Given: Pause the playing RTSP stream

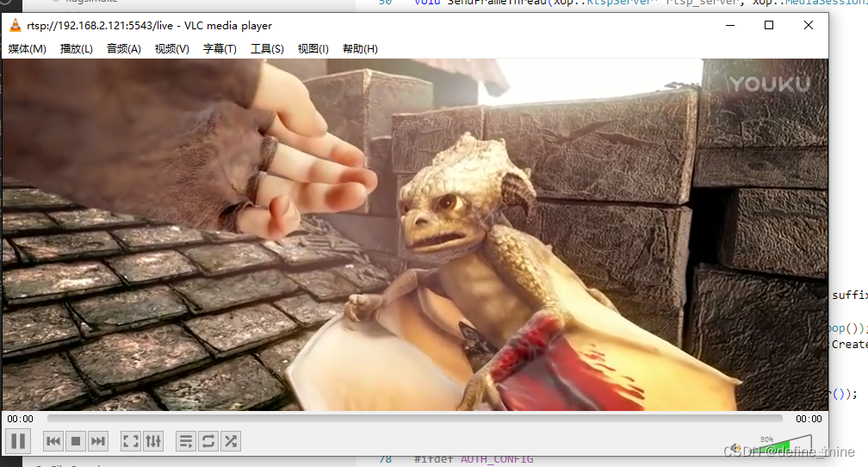Looking at the screenshot, I should pyautogui.click(x=18, y=441).
